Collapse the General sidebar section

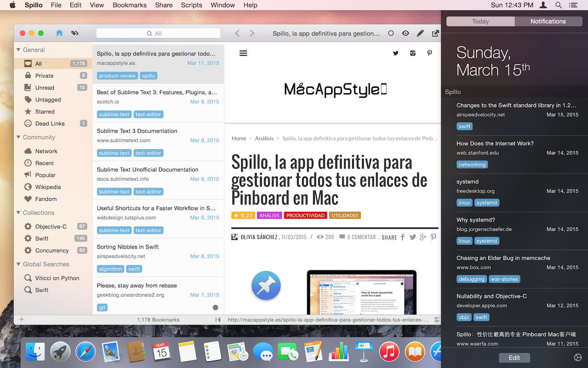tap(18, 50)
